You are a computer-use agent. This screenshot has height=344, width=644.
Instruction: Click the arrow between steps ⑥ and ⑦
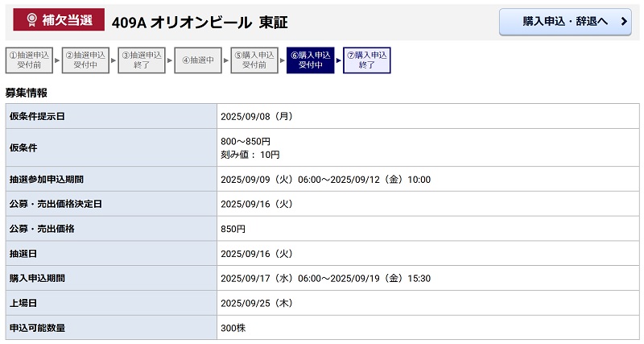pos(339,61)
